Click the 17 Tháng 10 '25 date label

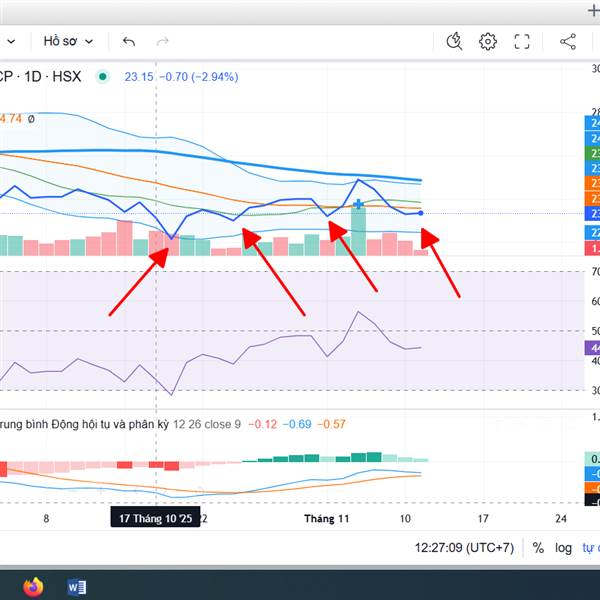point(155,518)
